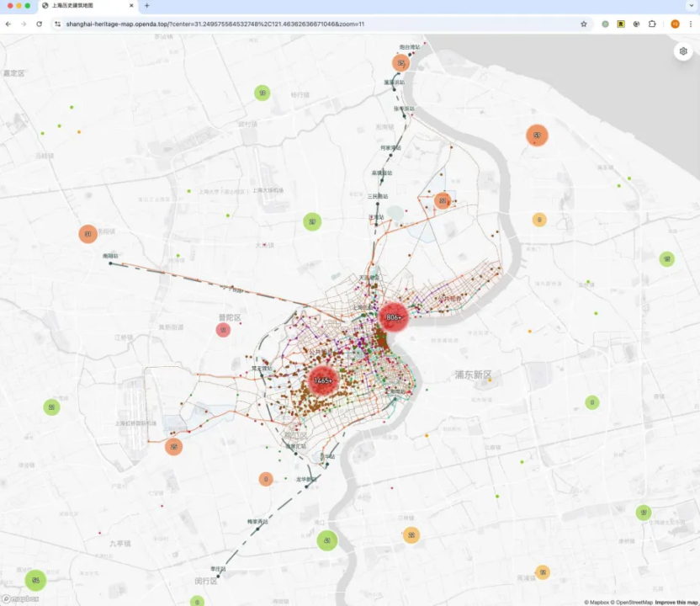Open the Chrome profile avatar
This screenshot has height=606, width=700.
[x=675, y=24]
